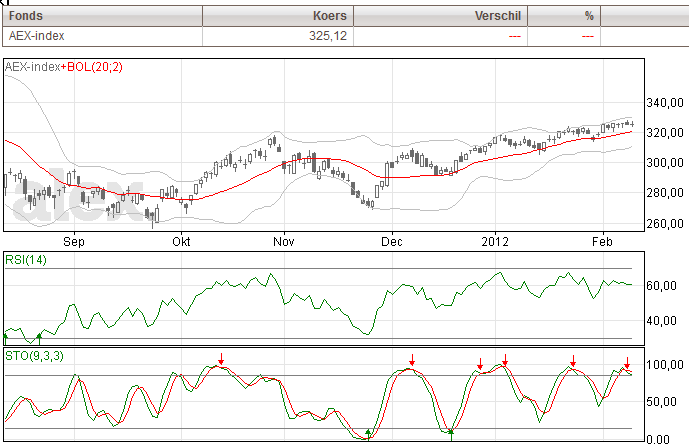
Task: Click the 260,00 price axis label
Action: point(665,224)
